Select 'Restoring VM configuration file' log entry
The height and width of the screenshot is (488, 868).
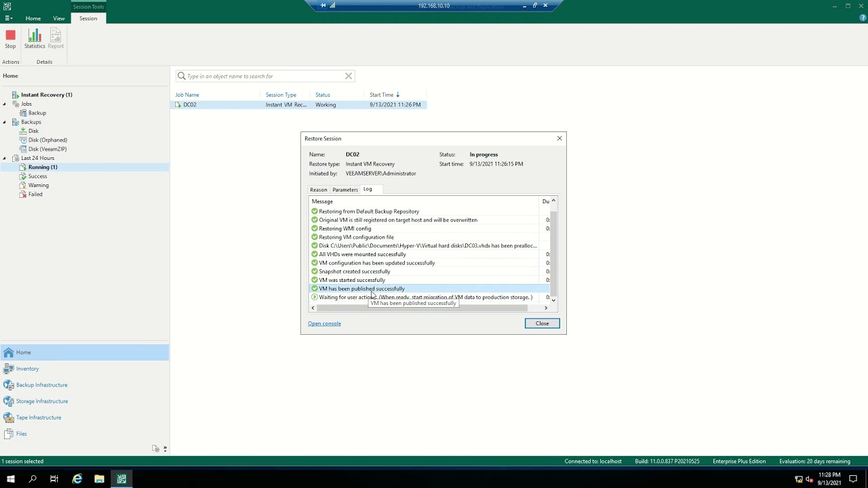click(356, 237)
